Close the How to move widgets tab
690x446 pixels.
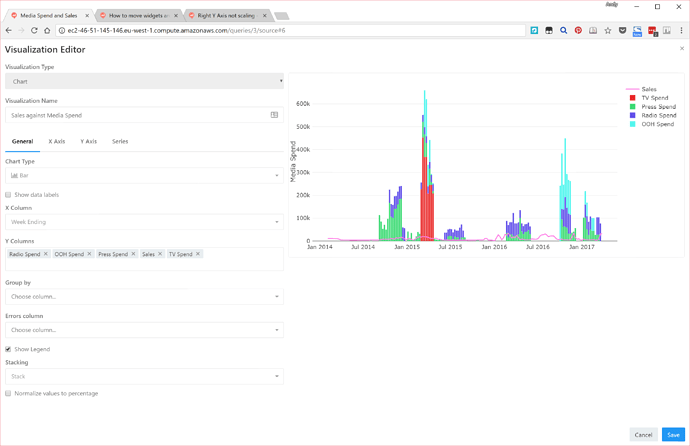pyautogui.click(x=176, y=15)
